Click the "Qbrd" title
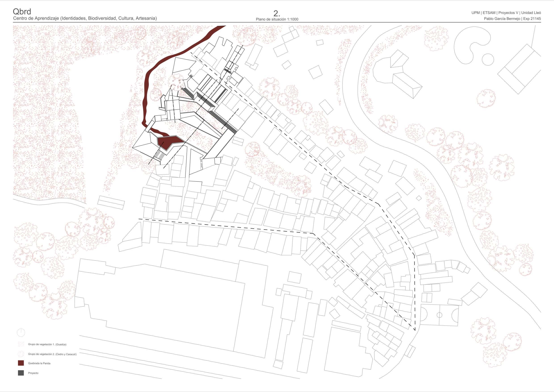 click(x=22, y=11)
